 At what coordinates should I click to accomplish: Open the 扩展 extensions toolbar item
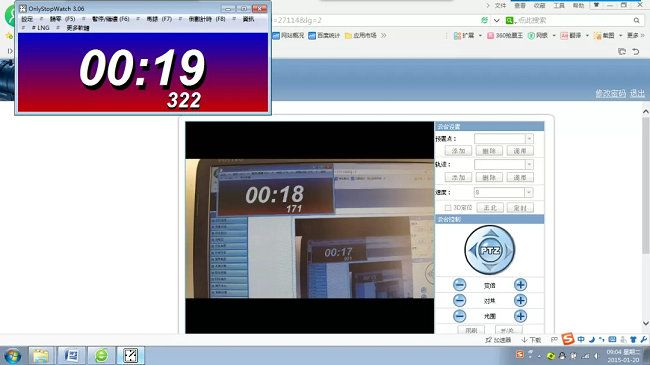(x=464, y=36)
